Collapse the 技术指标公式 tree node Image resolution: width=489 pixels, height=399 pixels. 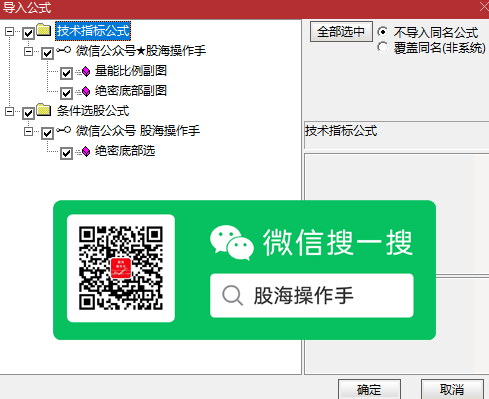[9, 32]
